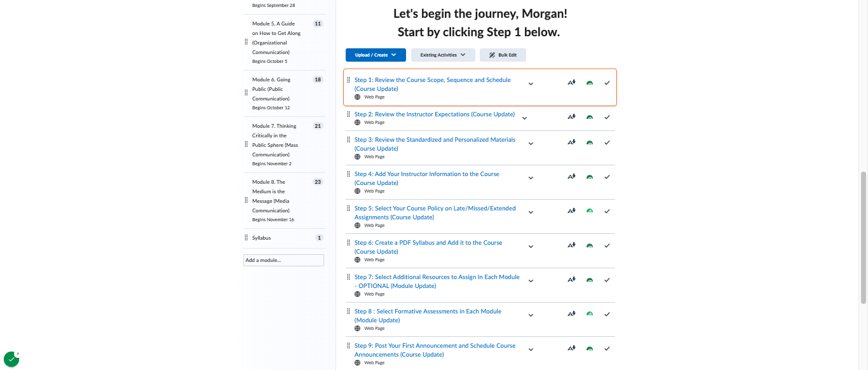Expand the Step 5 actions chevron
Viewport: 868px width, 370px height.
click(x=531, y=212)
